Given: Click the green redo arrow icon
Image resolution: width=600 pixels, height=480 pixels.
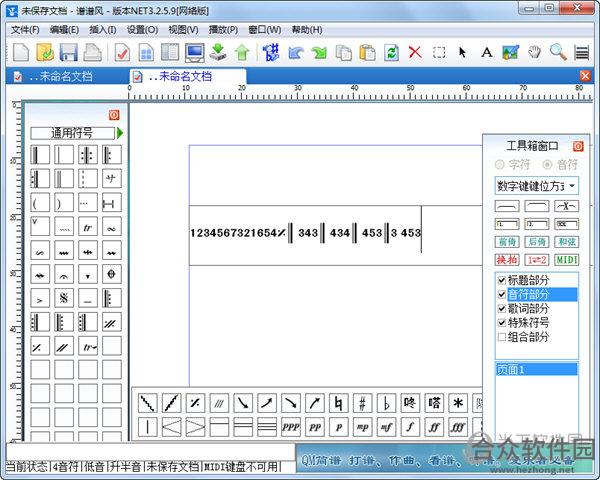Looking at the screenshot, I should [x=319, y=52].
